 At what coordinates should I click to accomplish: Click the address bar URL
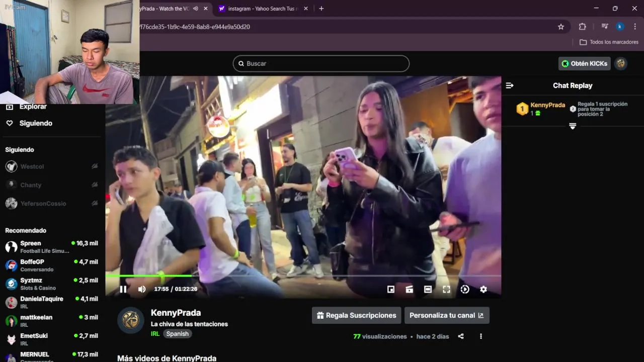click(195, 27)
